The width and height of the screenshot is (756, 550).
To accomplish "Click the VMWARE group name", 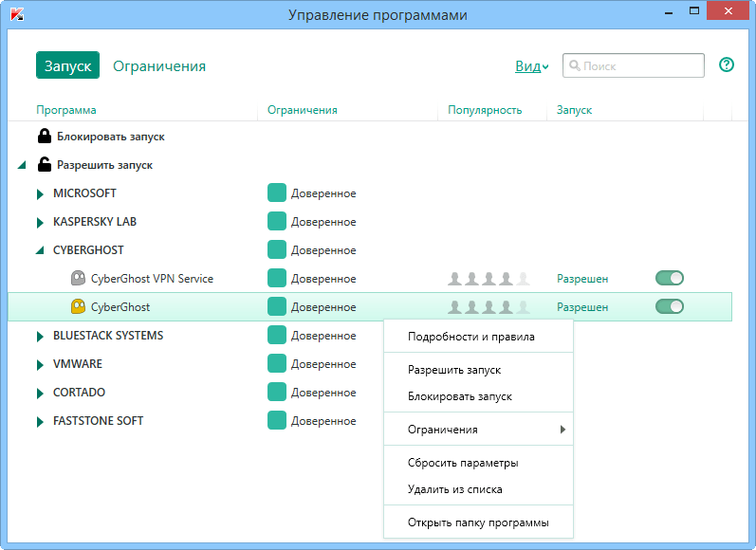I will pyautogui.click(x=78, y=363).
